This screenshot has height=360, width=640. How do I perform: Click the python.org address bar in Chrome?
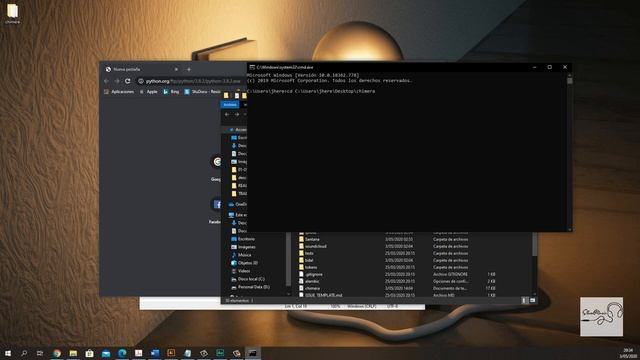tap(192, 81)
